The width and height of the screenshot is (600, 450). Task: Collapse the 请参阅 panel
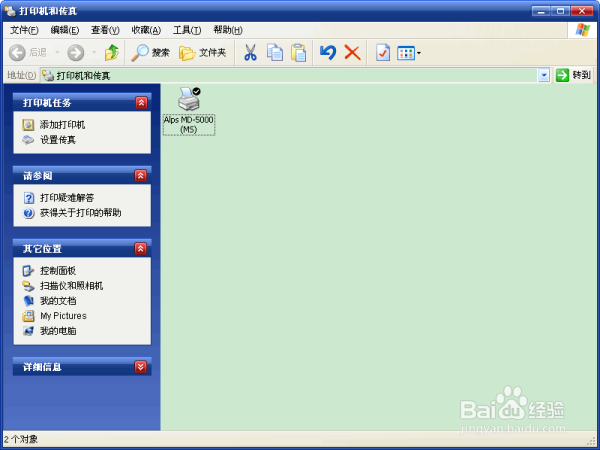[x=141, y=176]
